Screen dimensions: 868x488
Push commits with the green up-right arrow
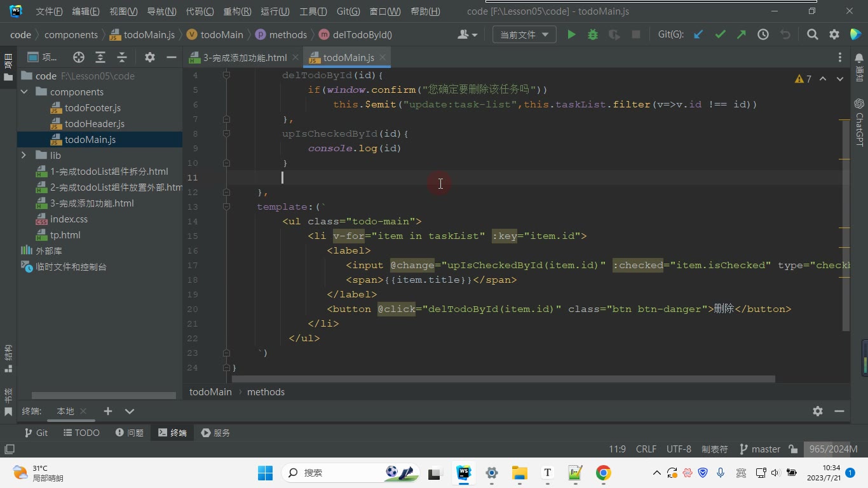click(742, 35)
